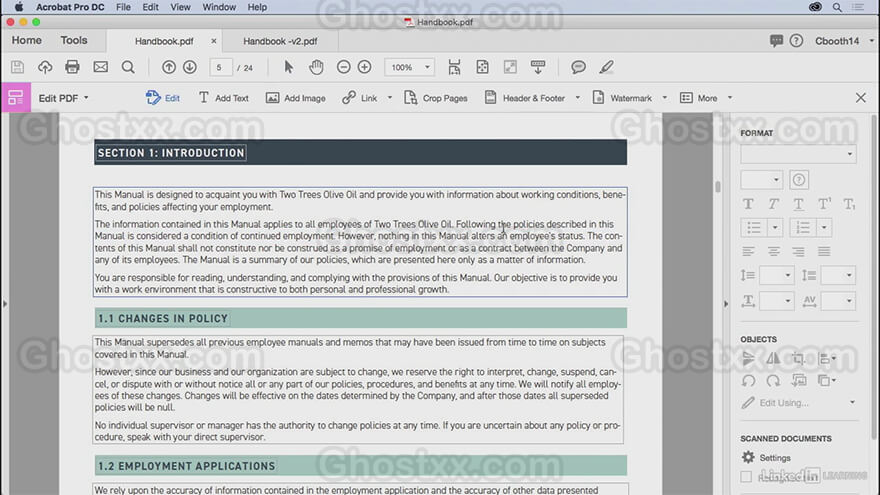Open the File menu
Viewport: 880px width, 495px height.
tap(123, 7)
